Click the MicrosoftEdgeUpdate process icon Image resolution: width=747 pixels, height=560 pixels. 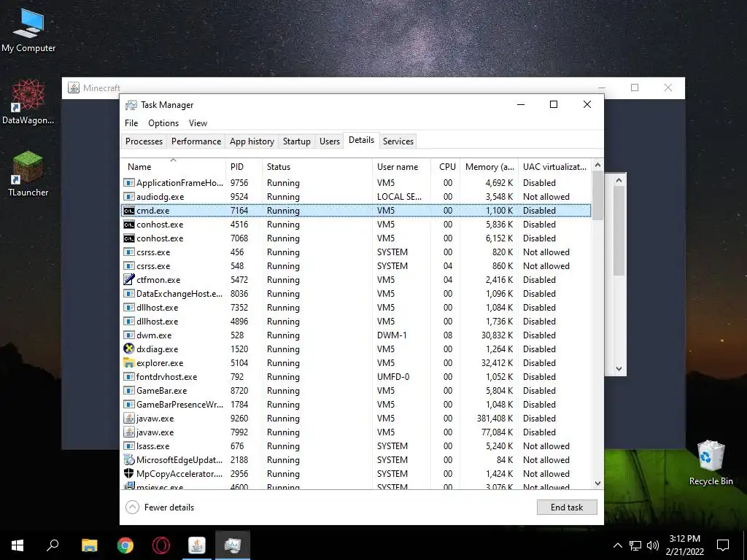[x=128, y=460]
